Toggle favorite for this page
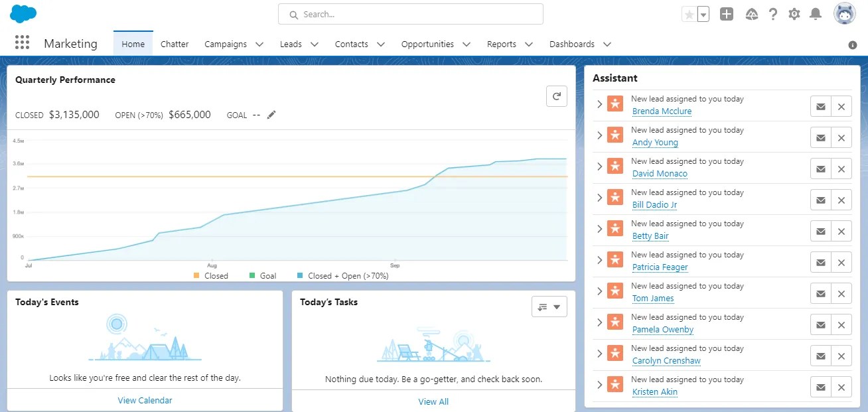The width and height of the screenshot is (868, 412). click(x=689, y=13)
